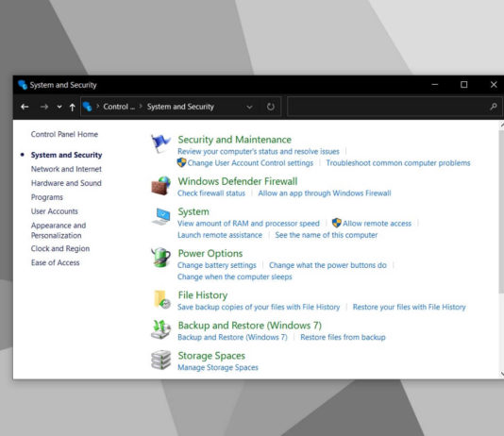The height and width of the screenshot is (436, 504).
Task: Open Power Options heading
Action: (210, 253)
